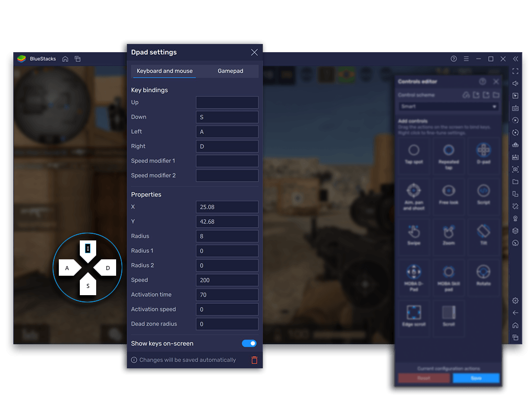The width and height of the screenshot is (532, 399).
Task: Click the back arrow in right sidebar
Action: point(516,313)
